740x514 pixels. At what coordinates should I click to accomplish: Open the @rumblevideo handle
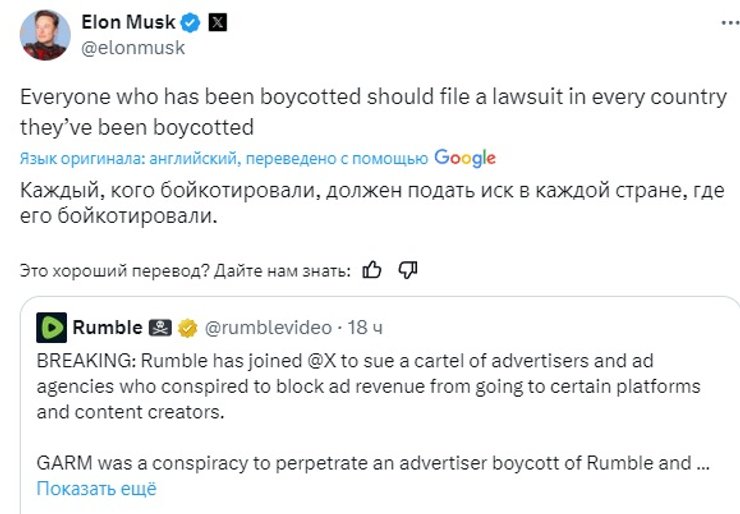click(x=266, y=327)
